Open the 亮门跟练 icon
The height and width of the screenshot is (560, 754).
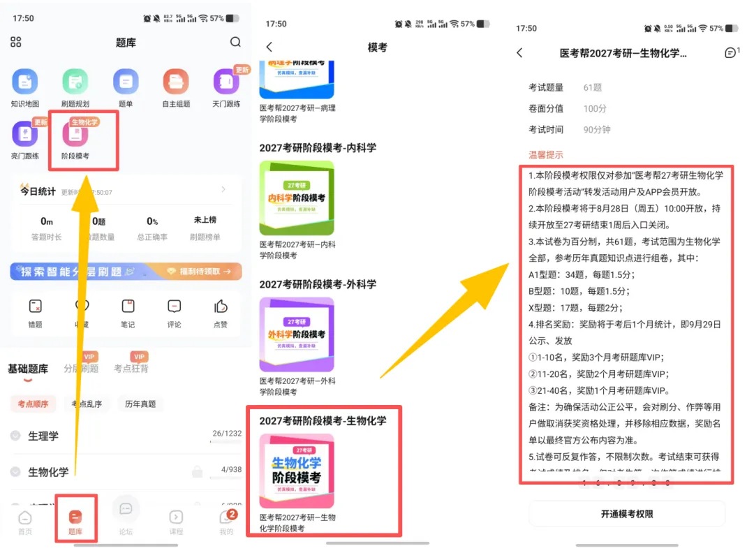25,134
